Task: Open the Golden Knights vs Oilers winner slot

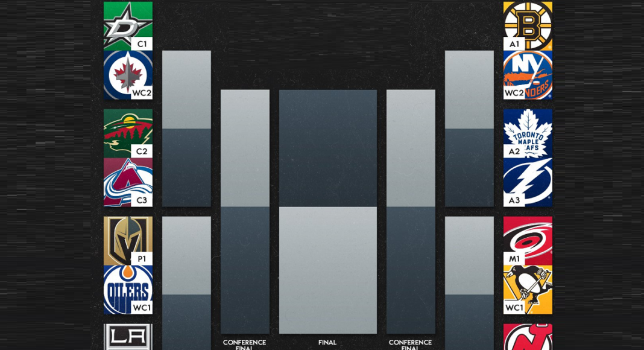Action: click(x=186, y=255)
